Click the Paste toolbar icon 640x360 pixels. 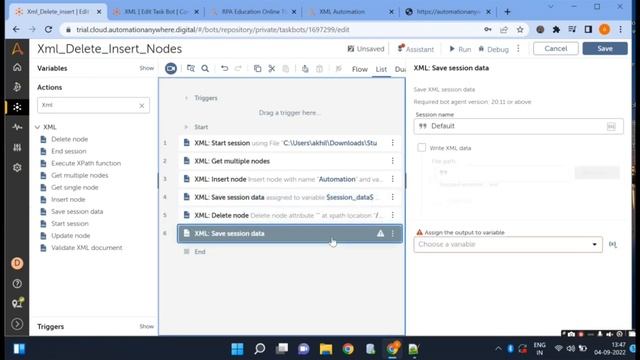coord(286,69)
